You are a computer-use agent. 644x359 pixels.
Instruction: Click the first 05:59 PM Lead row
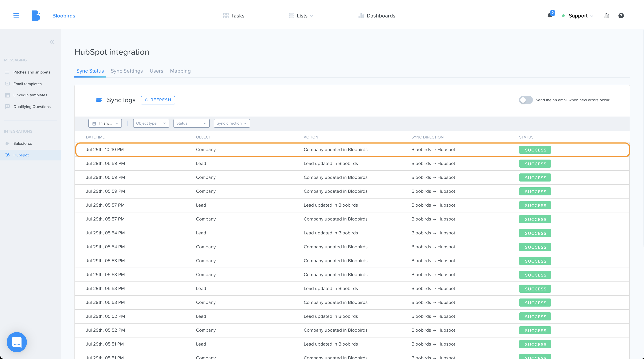pos(352,164)
